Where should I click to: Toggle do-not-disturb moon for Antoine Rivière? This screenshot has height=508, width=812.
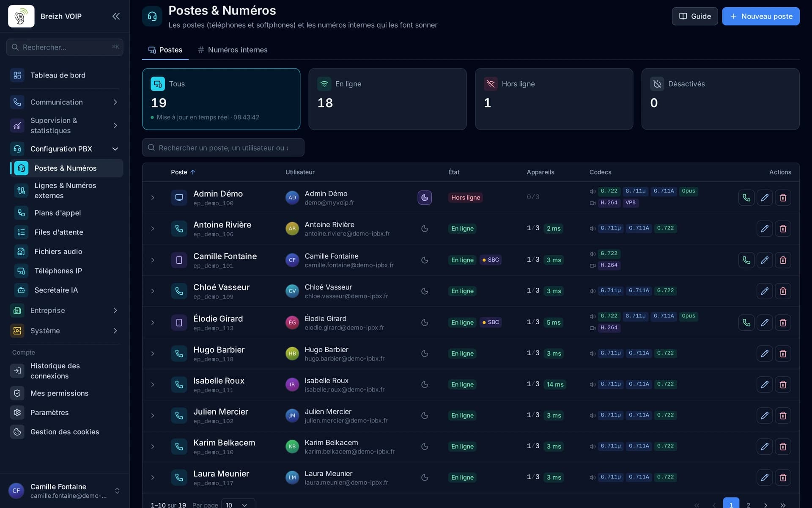coord(425,229)
